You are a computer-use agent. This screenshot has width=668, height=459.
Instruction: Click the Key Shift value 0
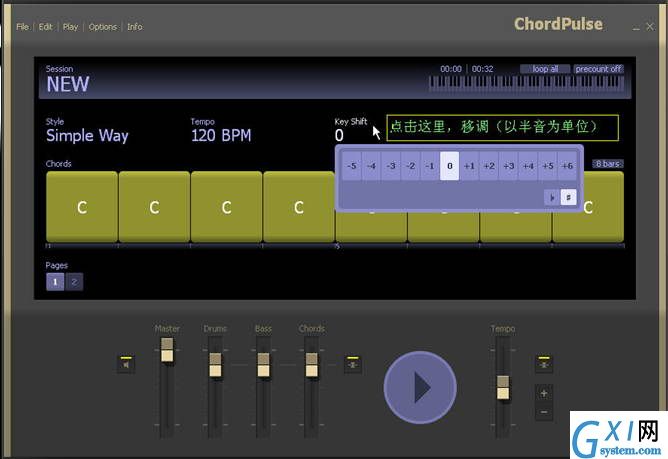pos(339,136)
